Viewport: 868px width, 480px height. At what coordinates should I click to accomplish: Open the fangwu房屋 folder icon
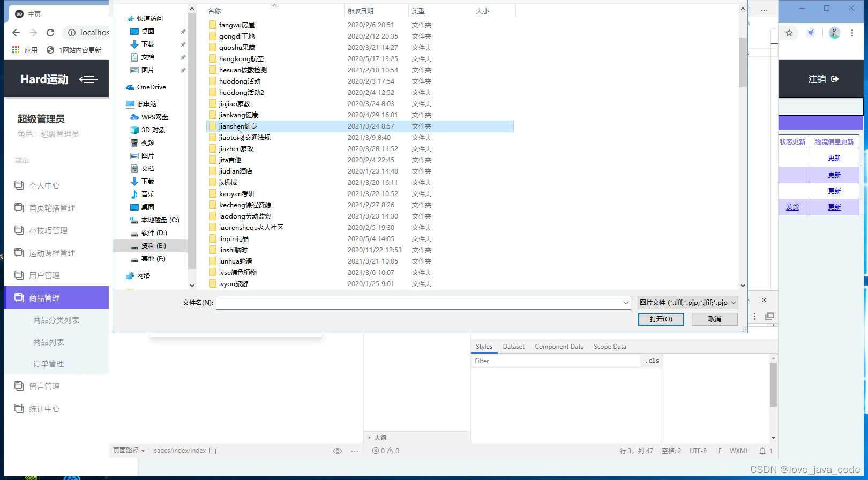[213, 25]
